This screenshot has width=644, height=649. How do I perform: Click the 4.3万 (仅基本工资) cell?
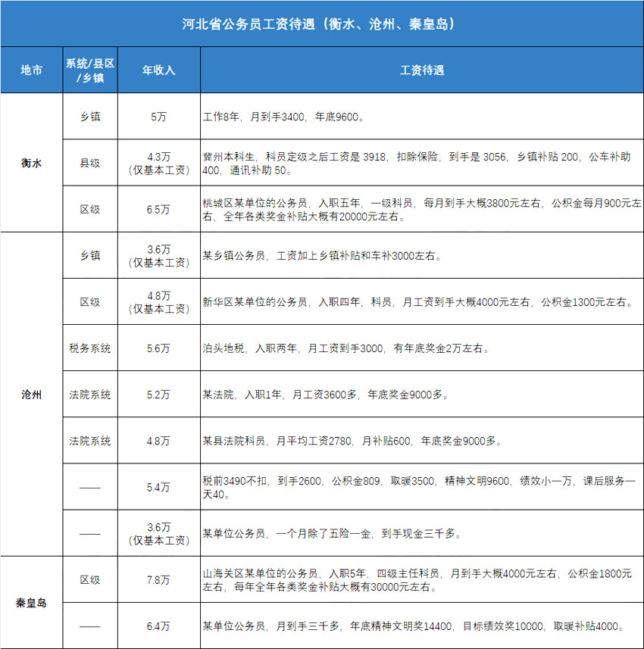click(159, 163)
